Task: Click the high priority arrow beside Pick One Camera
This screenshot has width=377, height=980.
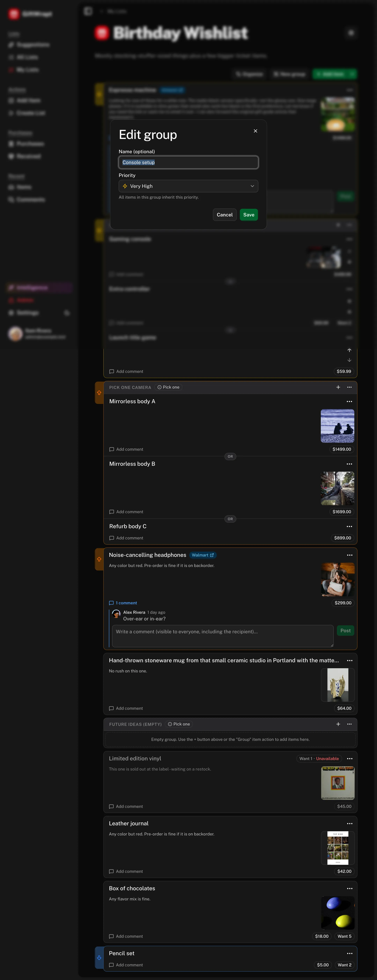Action: click(x=99, y=393)
